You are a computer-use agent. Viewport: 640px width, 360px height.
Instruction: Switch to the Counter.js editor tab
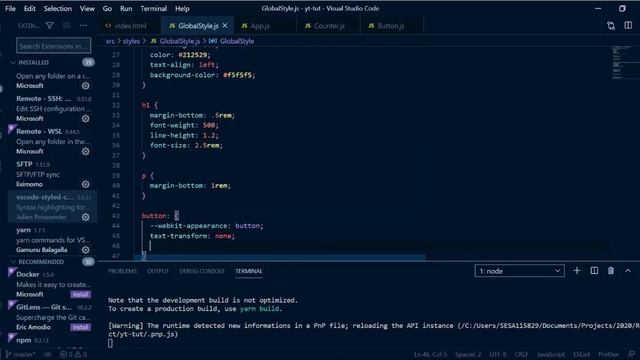[x=329, y=26]
